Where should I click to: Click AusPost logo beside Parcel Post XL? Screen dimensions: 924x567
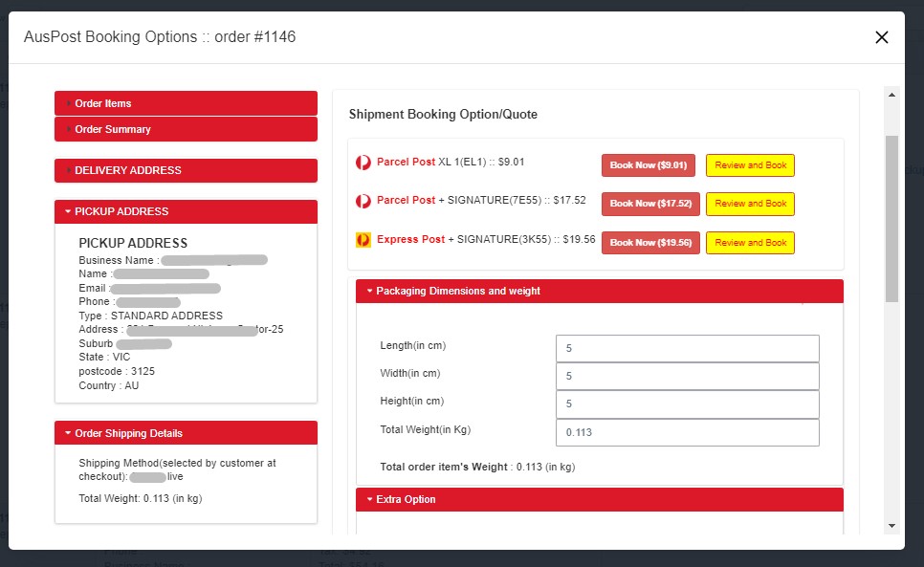tap(363, 162)
